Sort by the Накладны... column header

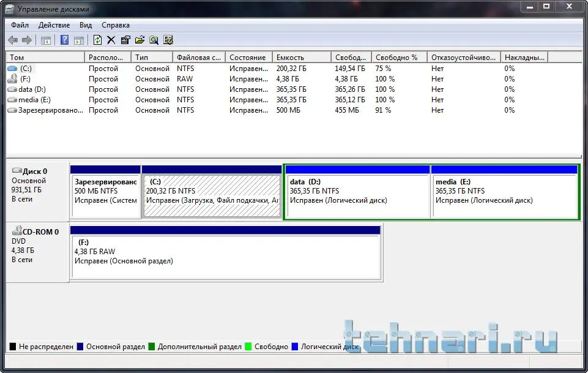524,58
